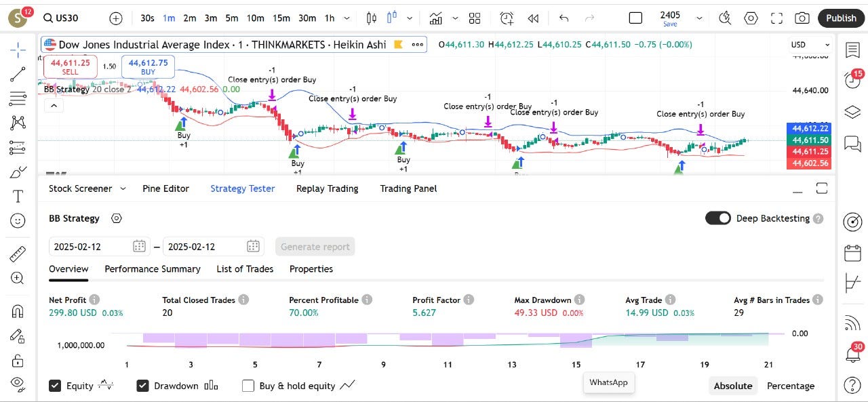Open notifications bell with badge 30
868x402 pixels.
(x=853, y=353)
